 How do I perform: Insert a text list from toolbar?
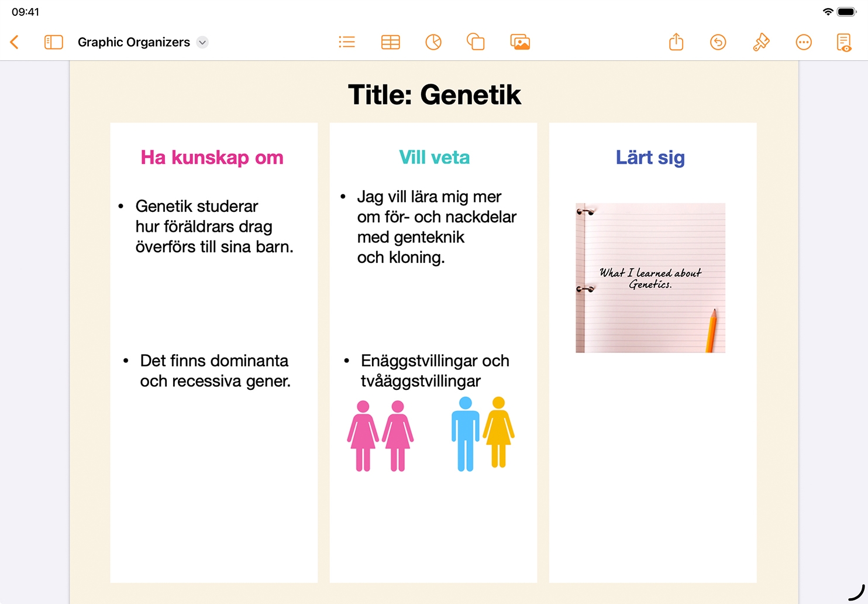point(347,42)
